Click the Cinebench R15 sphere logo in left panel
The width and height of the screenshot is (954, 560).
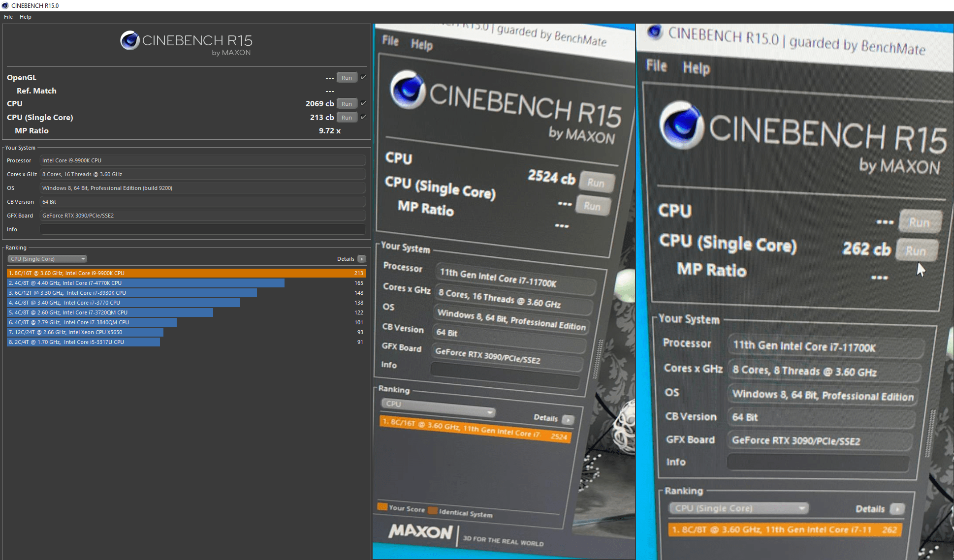click(130, 40)
